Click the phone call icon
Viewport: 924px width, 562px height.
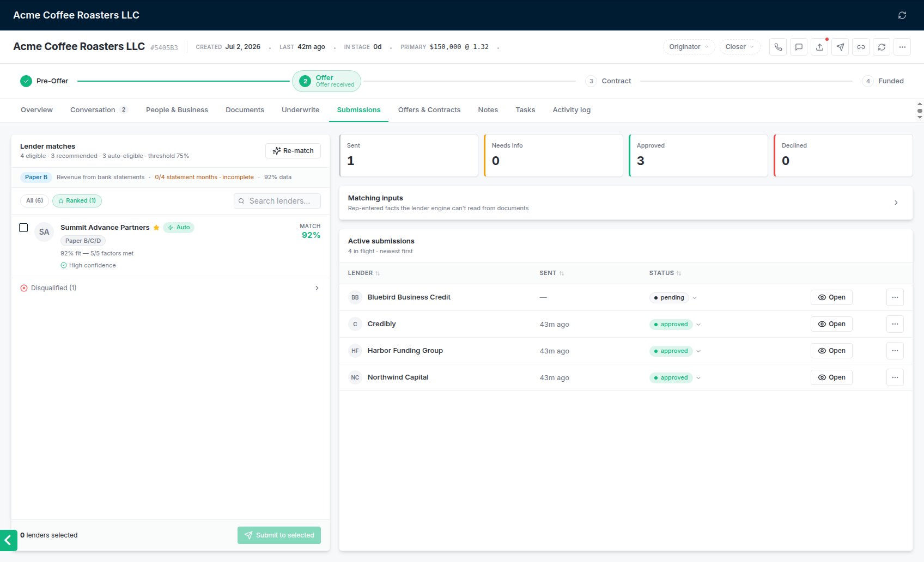pyautogui.click(x=778, y=47)
